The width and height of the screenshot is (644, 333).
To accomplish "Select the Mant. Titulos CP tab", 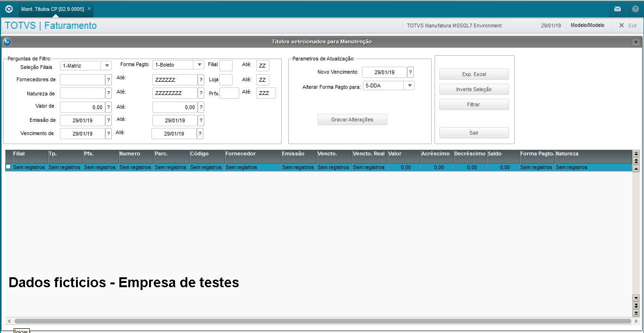I will point(52,9).
